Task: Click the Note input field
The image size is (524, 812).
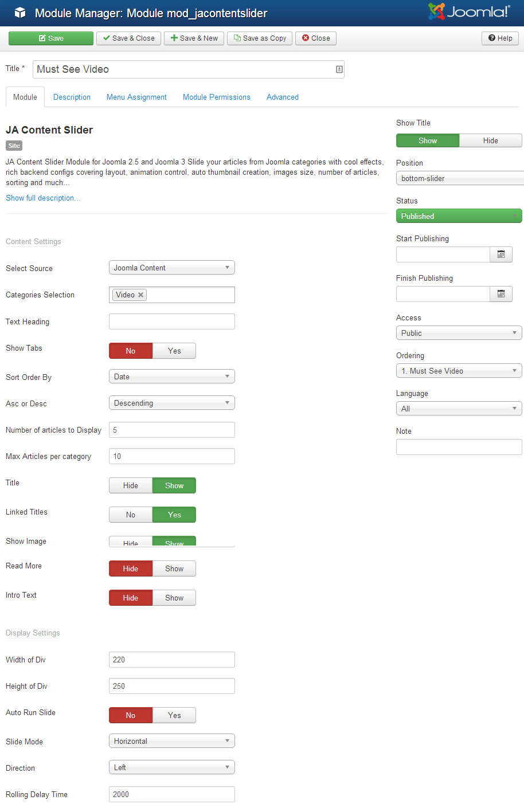Action: [459, 447]
